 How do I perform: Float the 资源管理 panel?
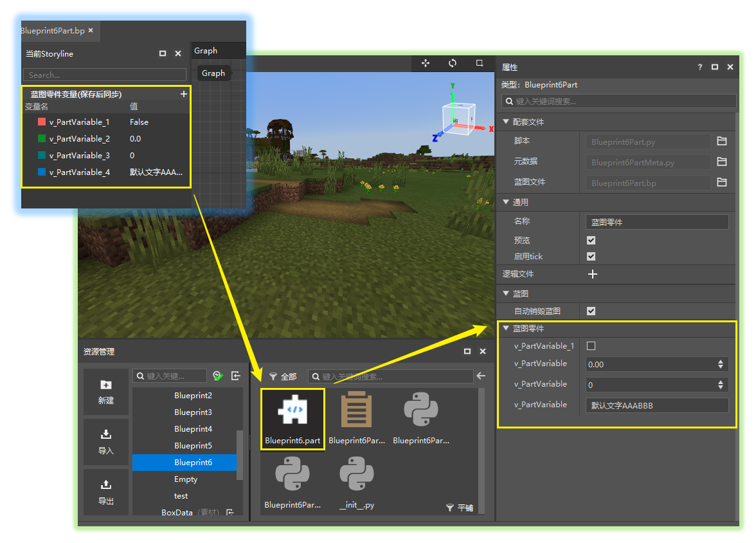(467, 351)
